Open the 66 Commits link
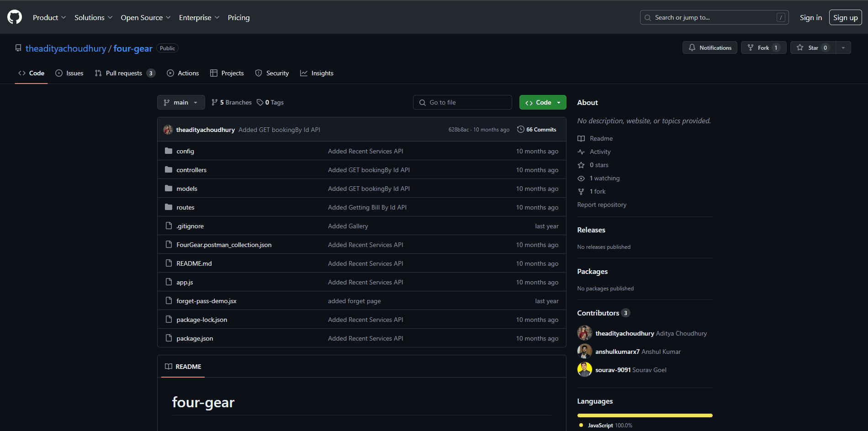 537,130
